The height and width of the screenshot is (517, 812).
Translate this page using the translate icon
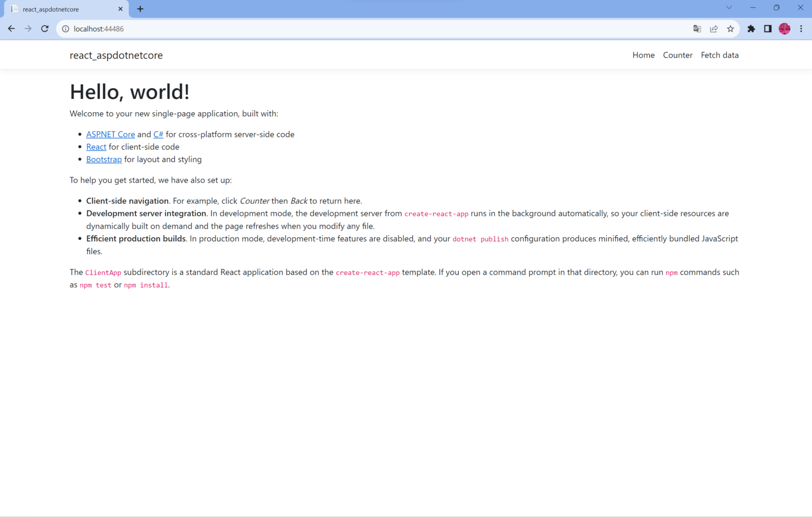pos(697,29)
